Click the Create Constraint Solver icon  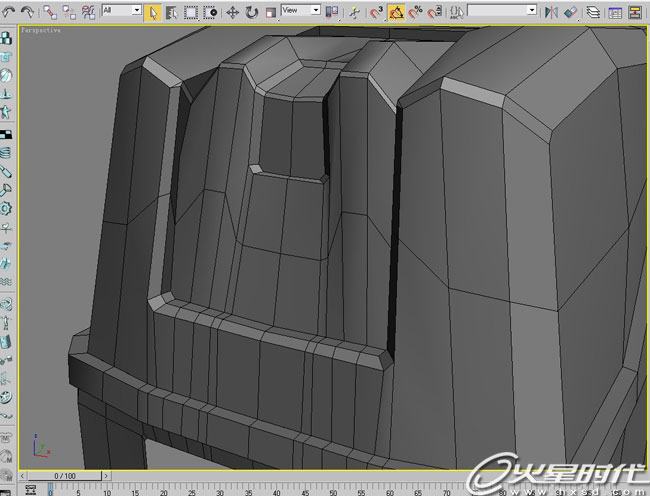point(6,305)
